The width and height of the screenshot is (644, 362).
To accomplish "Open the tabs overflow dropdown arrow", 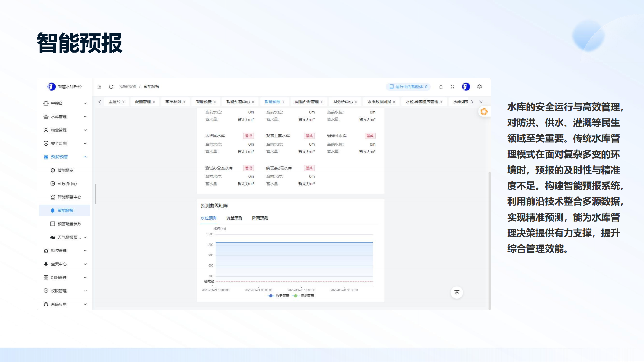I will [481, 102].
